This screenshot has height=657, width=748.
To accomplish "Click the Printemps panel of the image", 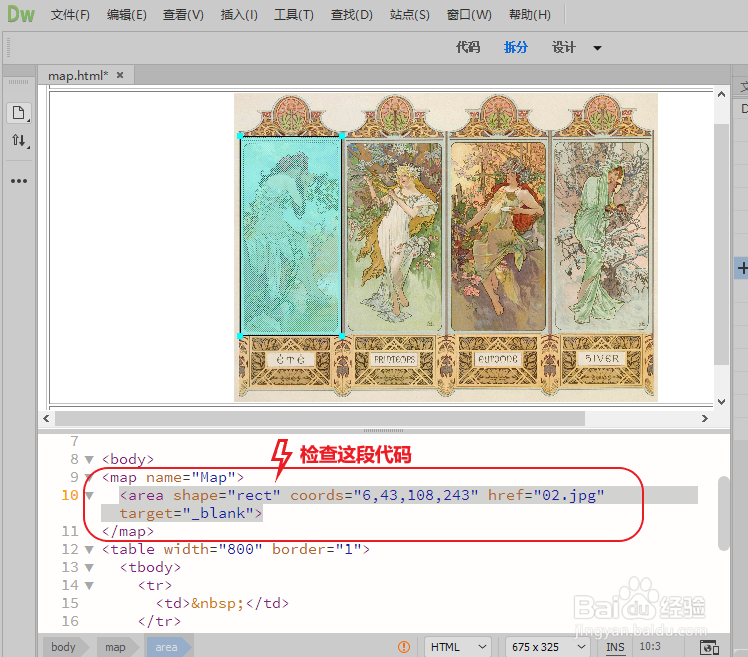I will (394, 236).
